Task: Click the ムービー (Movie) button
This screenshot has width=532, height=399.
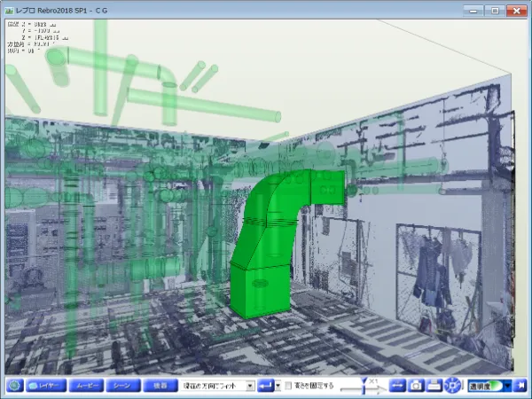Action: click(86, 386)
